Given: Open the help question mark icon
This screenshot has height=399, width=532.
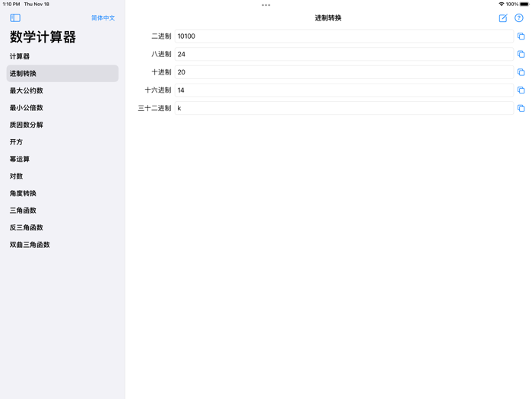Looking at the screenshot, I should [519, 18].
